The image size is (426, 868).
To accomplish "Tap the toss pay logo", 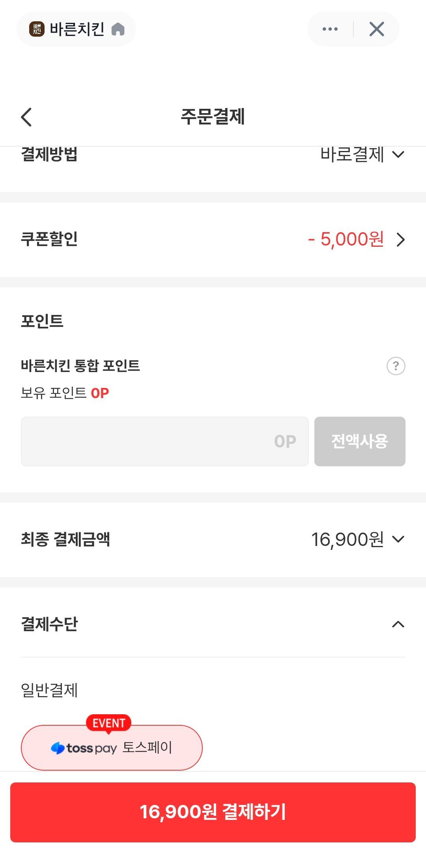I will [x=84, y=748].
